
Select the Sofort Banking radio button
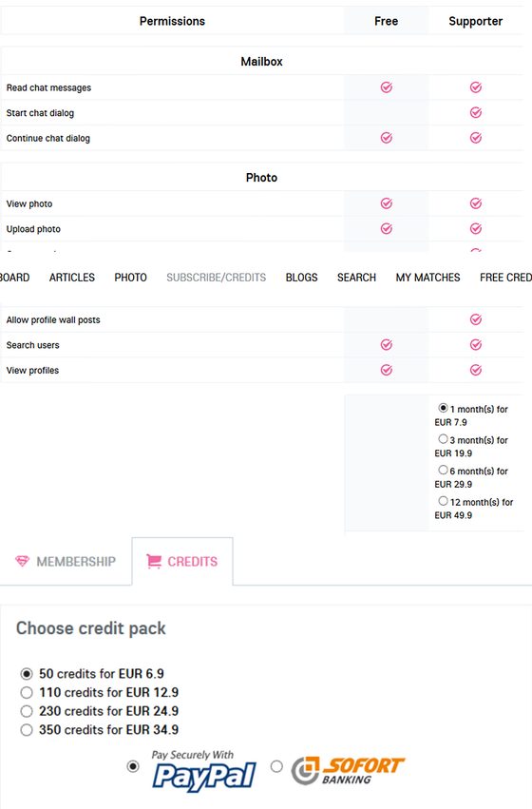(276, 766)
